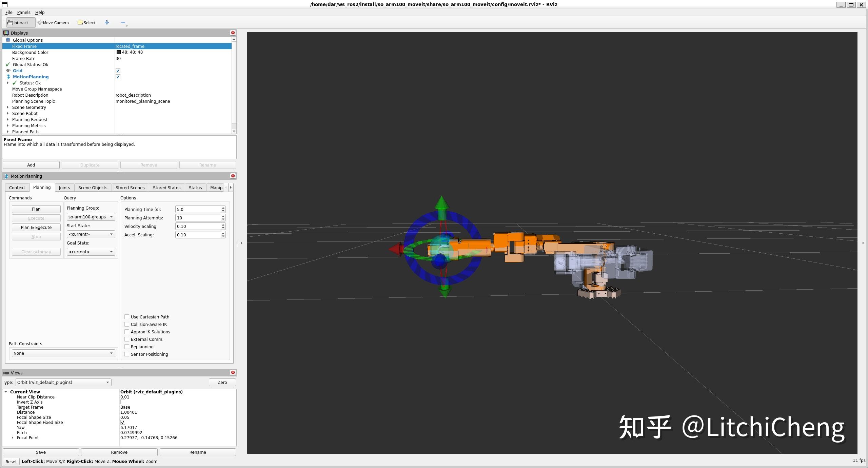Choose the Select tool

[x=86, y=22]
